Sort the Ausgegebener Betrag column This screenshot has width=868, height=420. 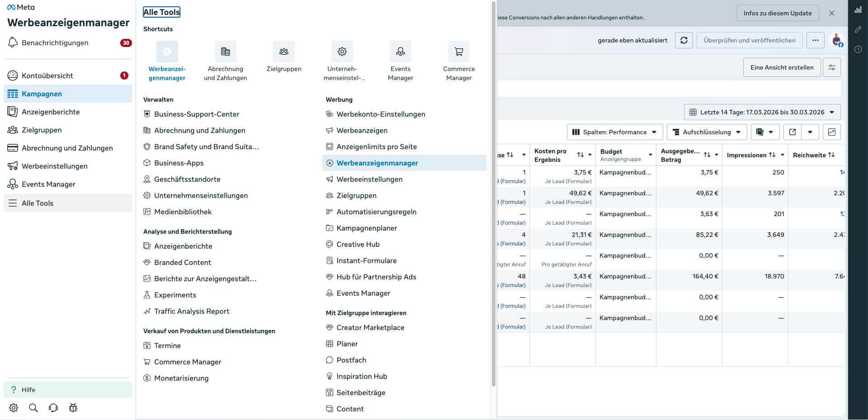pyautogui.click(x=707, y=155)
